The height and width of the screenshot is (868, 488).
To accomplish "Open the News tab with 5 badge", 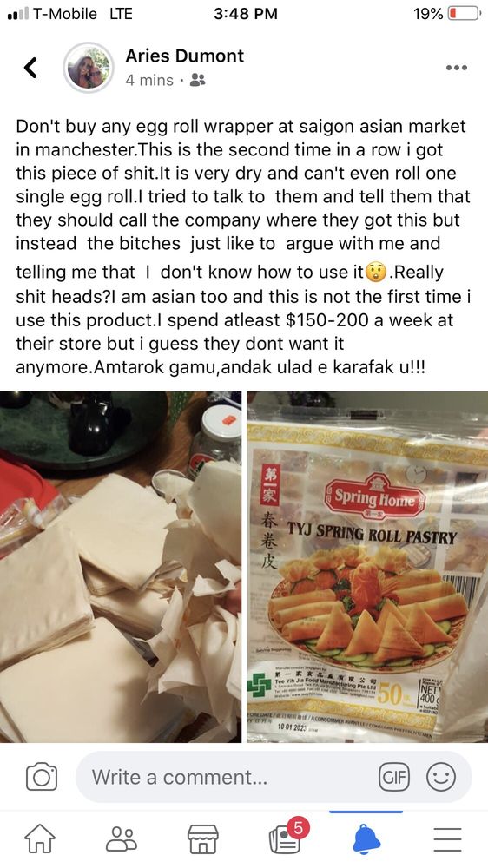I will [286, 837].
